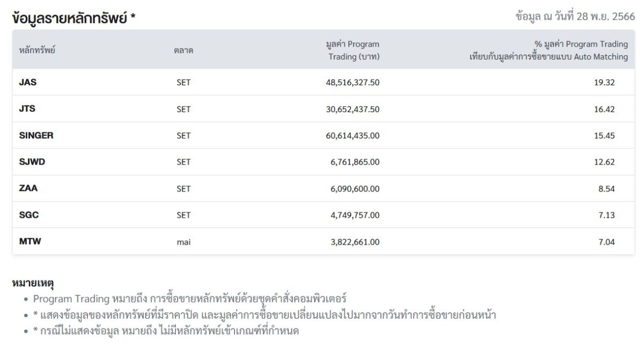Open the SJWD security symbol
The width and height of the screenshot is (644, 346).
pyautogui.click(x=32, y=162)
